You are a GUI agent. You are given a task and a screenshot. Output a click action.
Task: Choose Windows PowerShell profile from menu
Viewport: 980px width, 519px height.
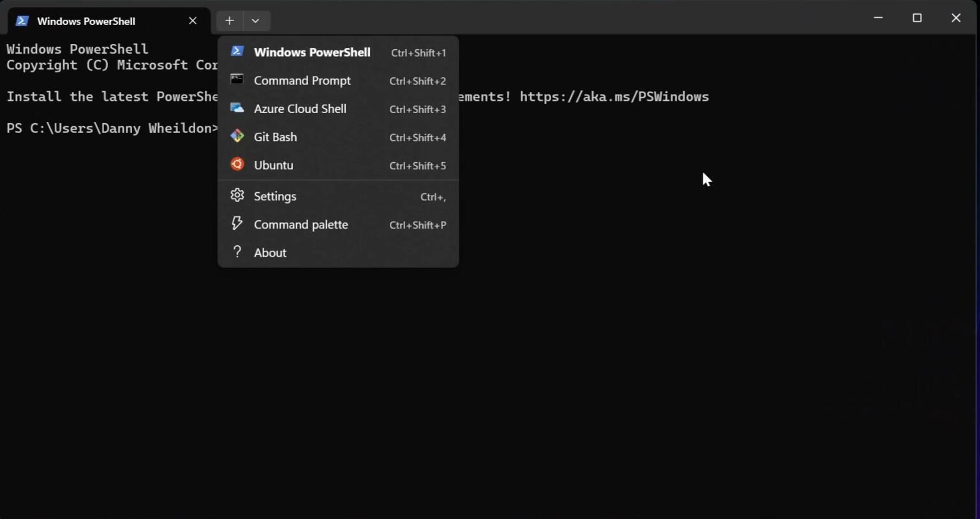[338, 52]
